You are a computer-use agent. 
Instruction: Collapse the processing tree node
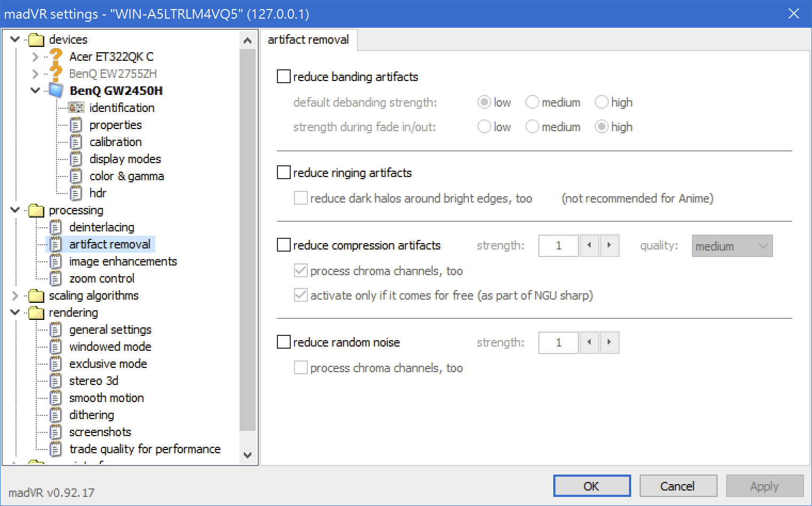point(15,210)
